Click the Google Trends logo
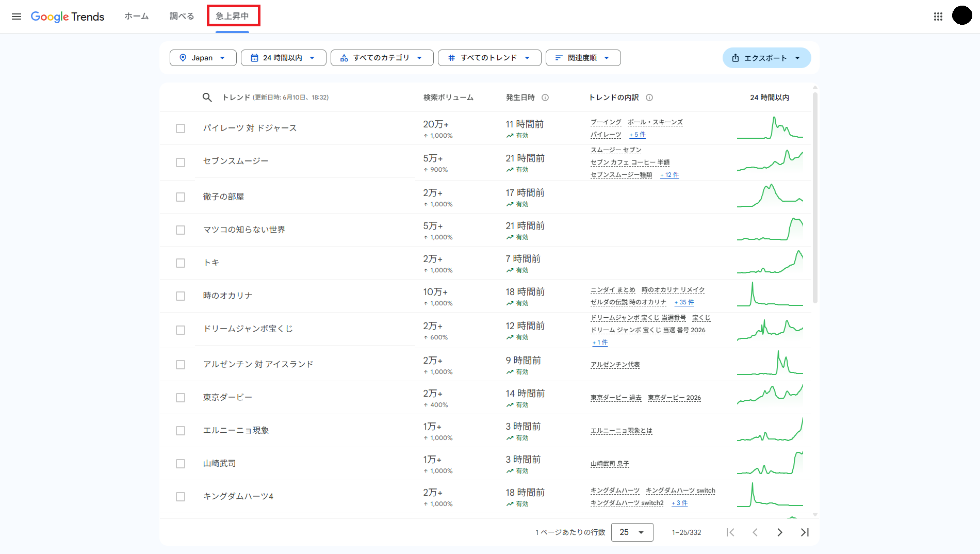Viewport: 980px width, 554px height. [x=68, y=17]
